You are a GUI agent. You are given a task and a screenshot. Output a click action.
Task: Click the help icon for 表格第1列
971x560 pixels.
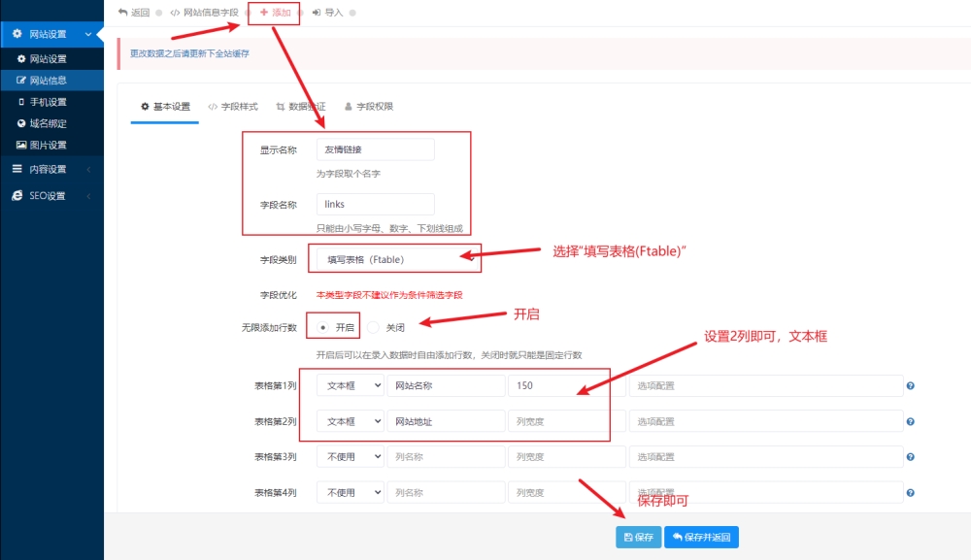(x=911, y=385)
